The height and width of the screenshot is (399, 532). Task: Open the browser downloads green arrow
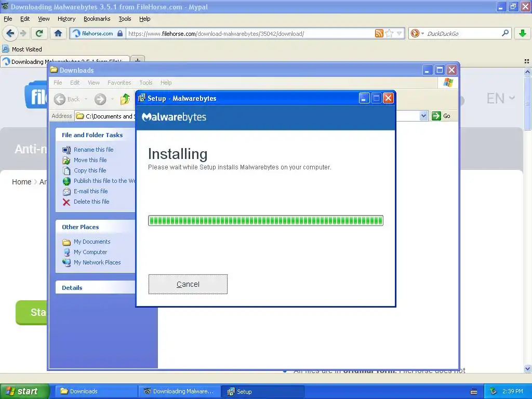pyautogui.click(x=523, y=33)
